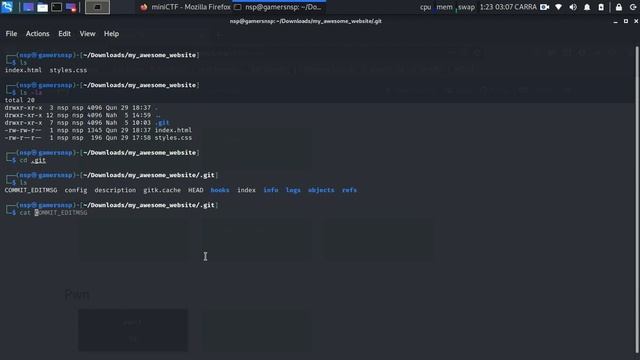Click the blue .git directory entry

162,122
